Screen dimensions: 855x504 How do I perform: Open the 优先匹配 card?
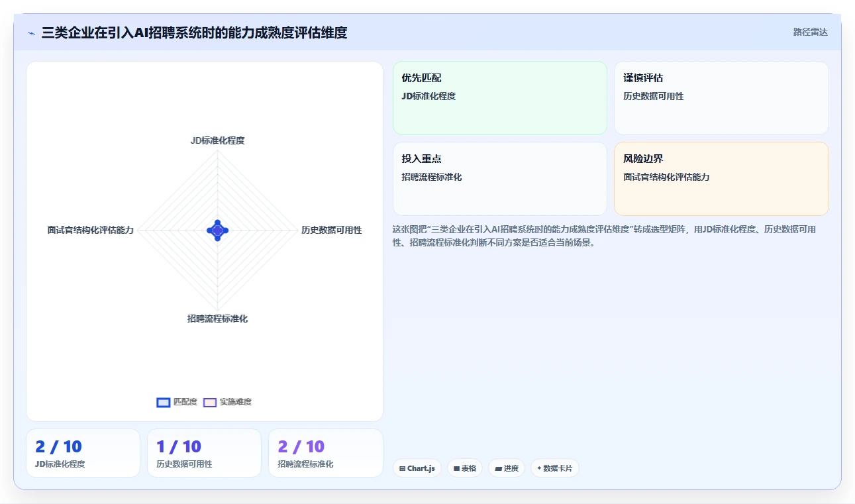point(500,98)
